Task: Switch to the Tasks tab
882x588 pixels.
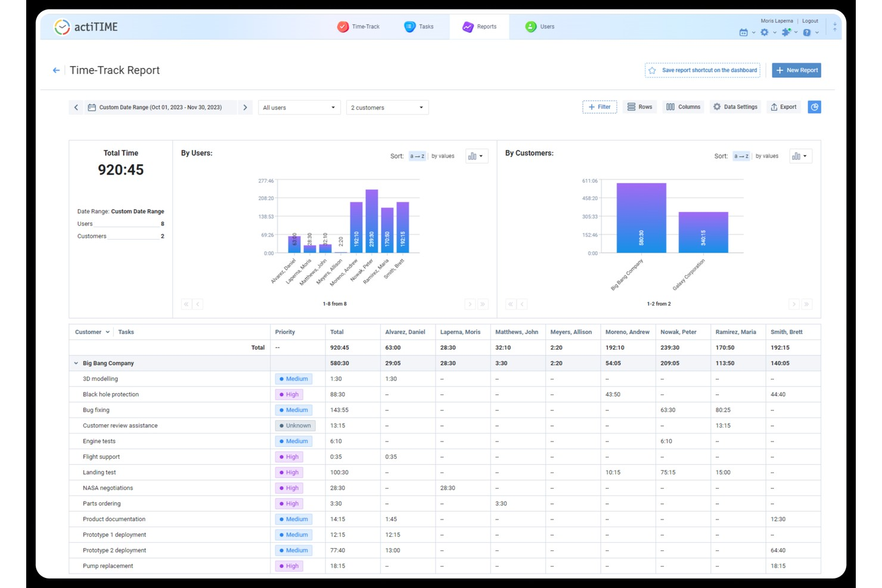Action: tap(419, 27)
